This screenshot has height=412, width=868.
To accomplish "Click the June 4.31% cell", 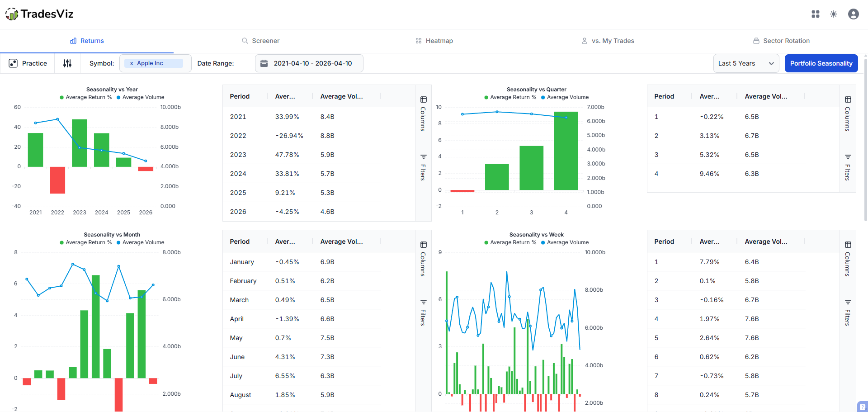I will (285, 357).
